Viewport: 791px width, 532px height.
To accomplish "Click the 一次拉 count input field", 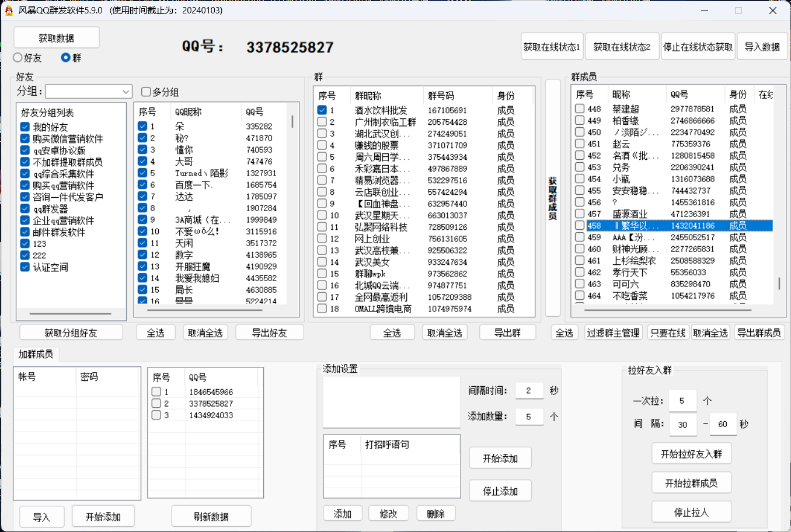I will pos(682,401).
